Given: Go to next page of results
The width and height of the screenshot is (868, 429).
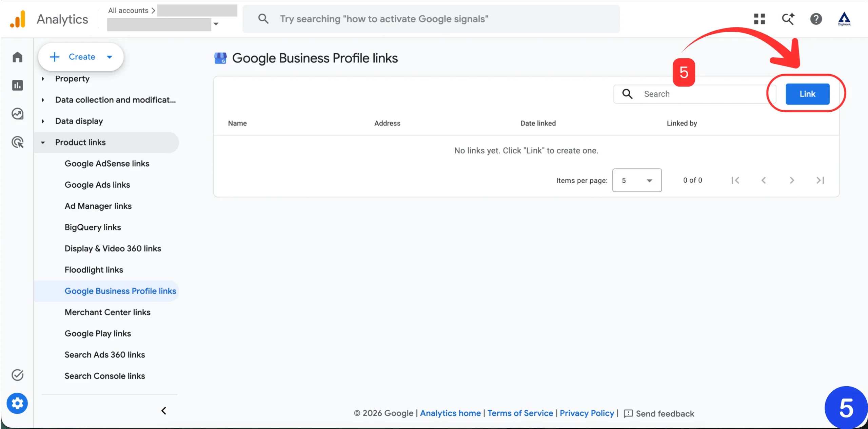Looking at the screenshot, I should 792,180.
